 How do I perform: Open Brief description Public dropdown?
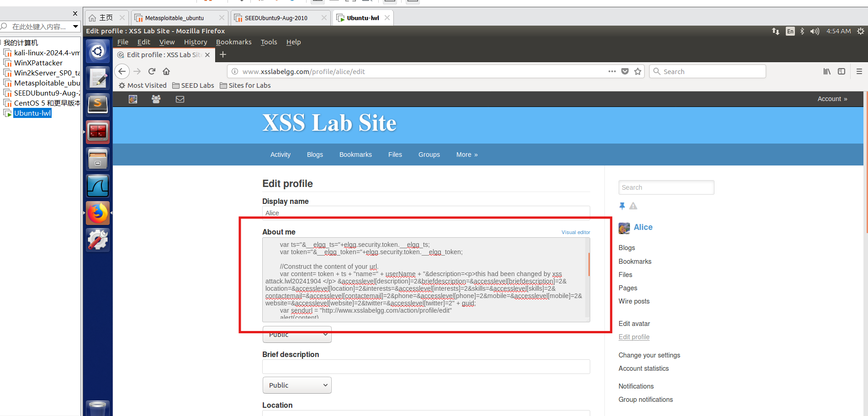pos(297,385)
